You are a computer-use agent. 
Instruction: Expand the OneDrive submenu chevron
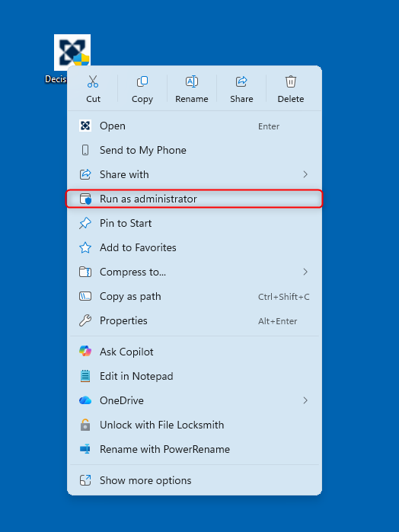pyautogui.click(x=305, y=400)
